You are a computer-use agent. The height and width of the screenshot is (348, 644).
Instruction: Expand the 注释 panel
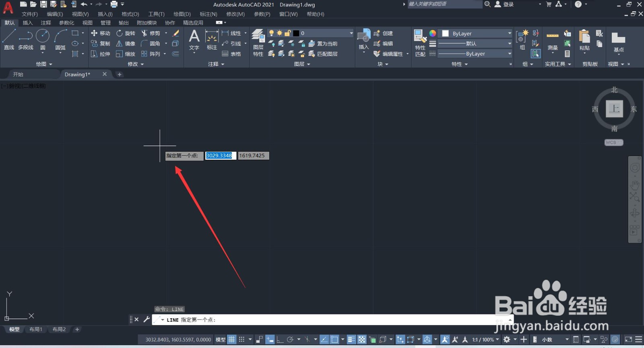point(216,64)
